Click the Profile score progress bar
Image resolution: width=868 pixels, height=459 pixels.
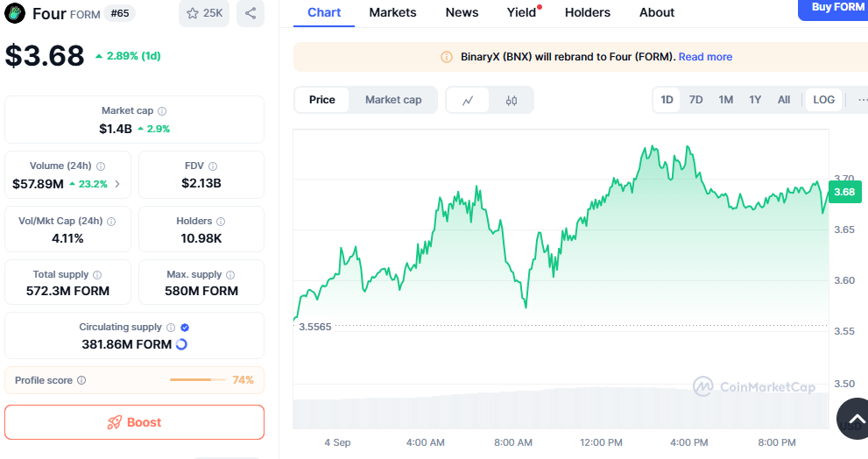click(x=197, y=380)
